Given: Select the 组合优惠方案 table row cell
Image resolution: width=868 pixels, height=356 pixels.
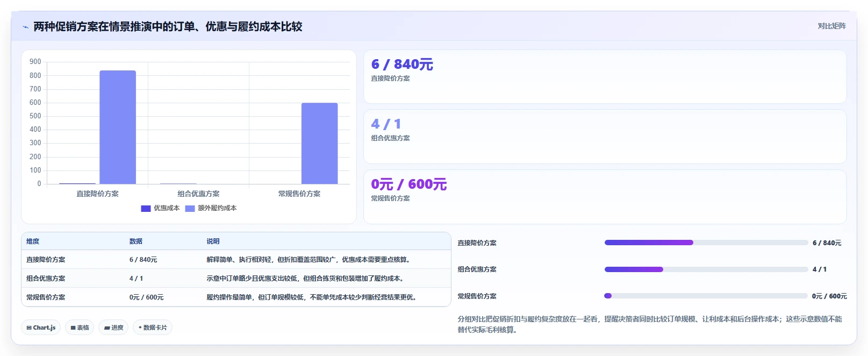Looking at the screenshot, I should click(46, 279).
